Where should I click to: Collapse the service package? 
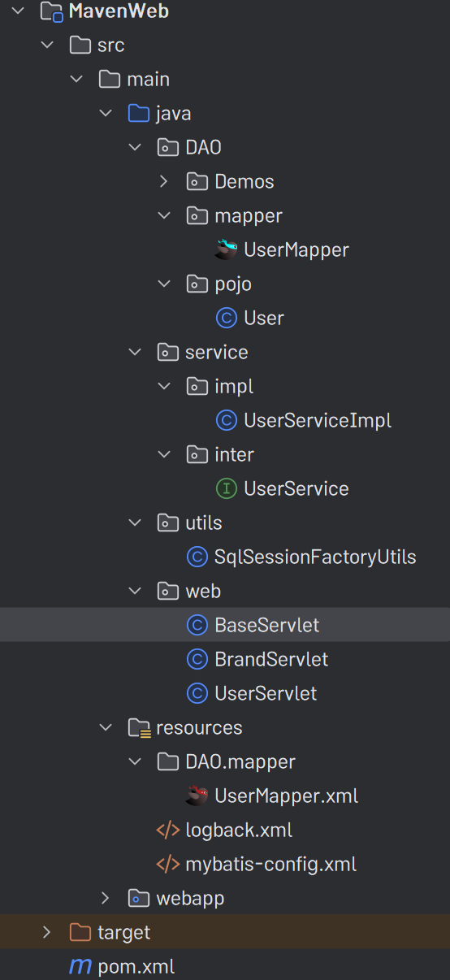134,352
